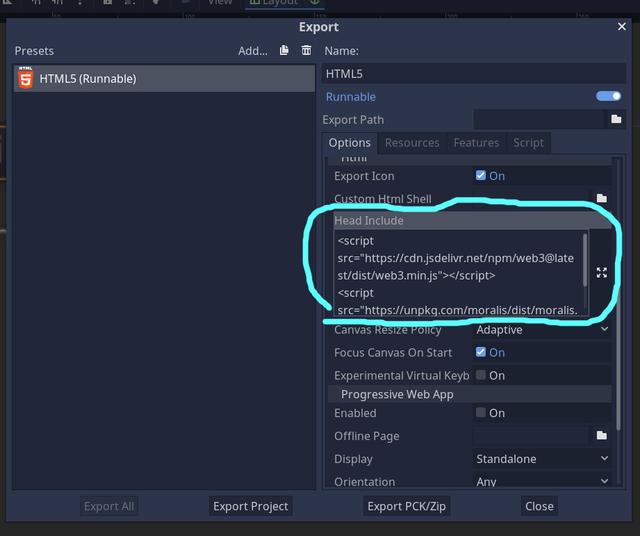Toggle the Runnable switch

[x=608, y=96]
